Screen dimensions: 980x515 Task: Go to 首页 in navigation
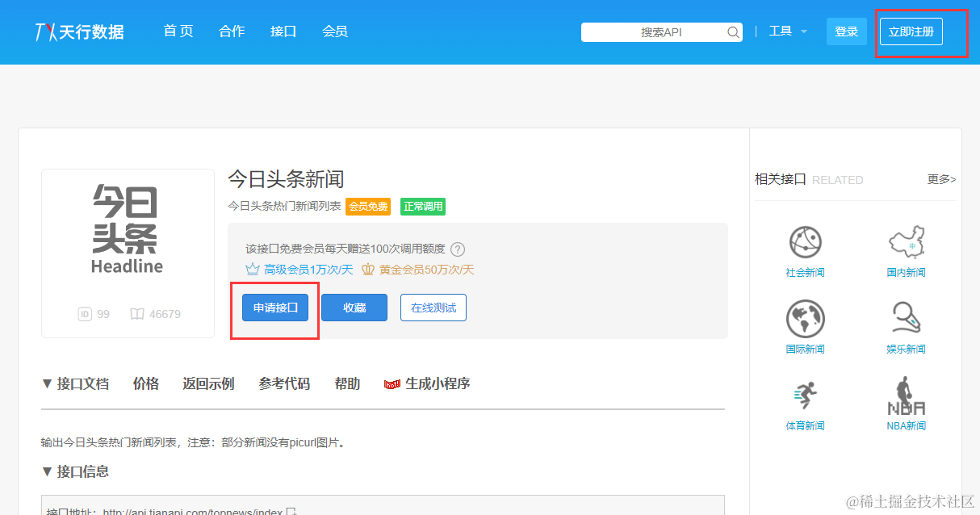point(178,31)
